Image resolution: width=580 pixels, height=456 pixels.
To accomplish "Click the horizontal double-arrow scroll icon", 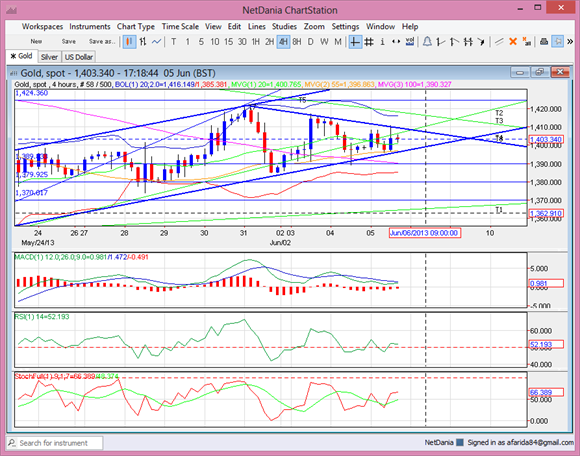I will pyautogui.click(x=396, y=42).
